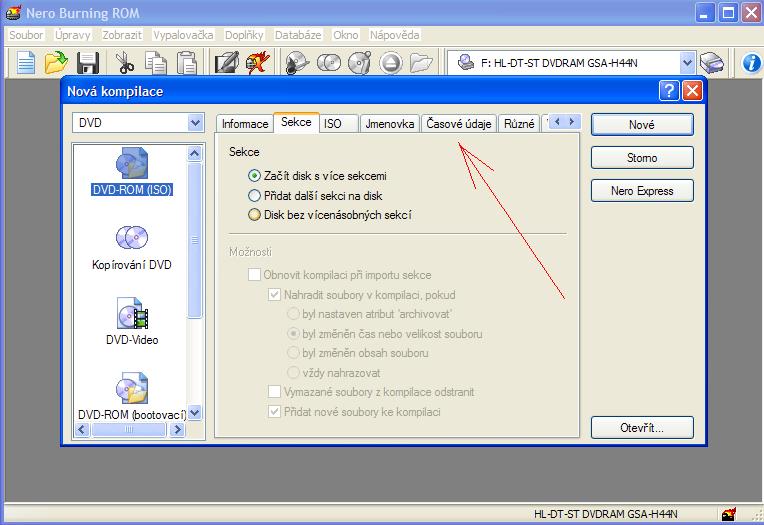Click the Burn flame toolbar icon
This screenshot has width=764, height=525.
tap(258, 63)
